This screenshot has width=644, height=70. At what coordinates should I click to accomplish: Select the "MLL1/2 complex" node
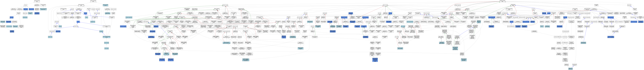click(106, 43)
